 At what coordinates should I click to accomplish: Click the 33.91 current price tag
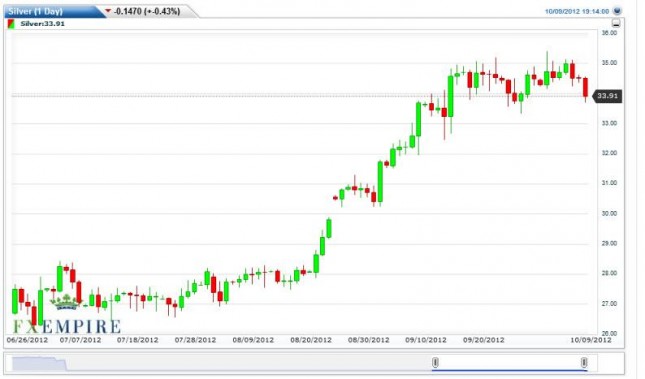[x=607, y=96]
